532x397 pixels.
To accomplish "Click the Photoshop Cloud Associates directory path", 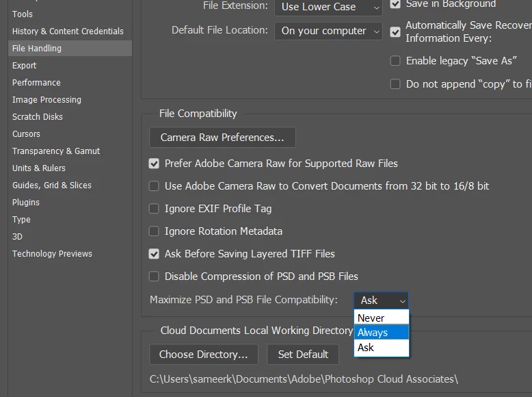I will click(304, 379).
